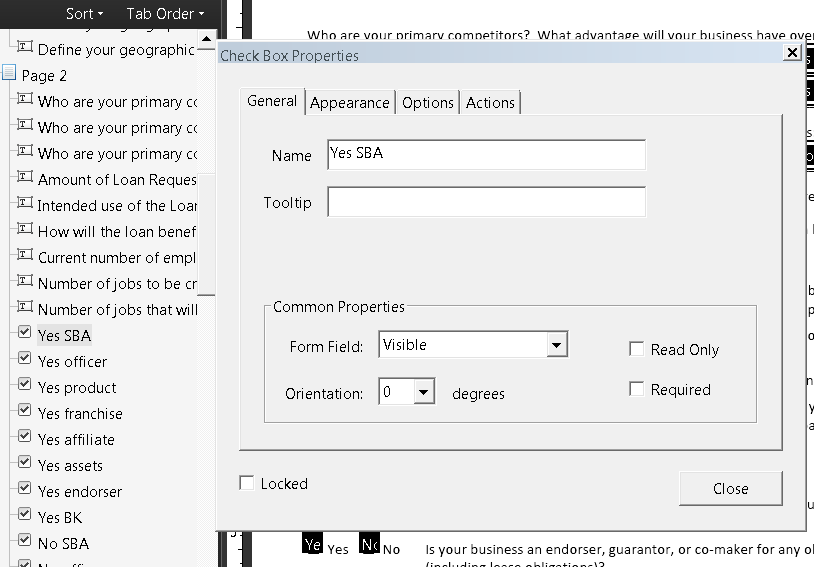Open the Form Field visibility dropdown
The image size is (814, 567).
(557, 345)
